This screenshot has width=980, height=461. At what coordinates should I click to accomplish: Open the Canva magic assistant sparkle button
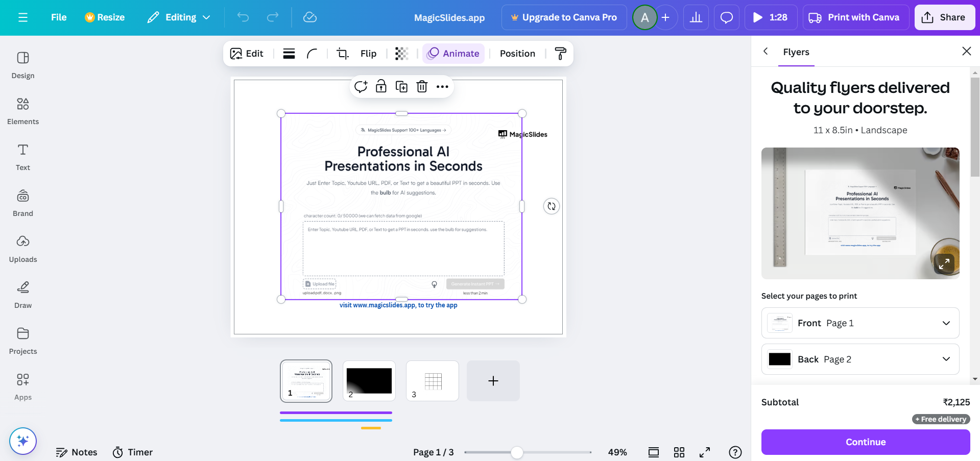23,441
